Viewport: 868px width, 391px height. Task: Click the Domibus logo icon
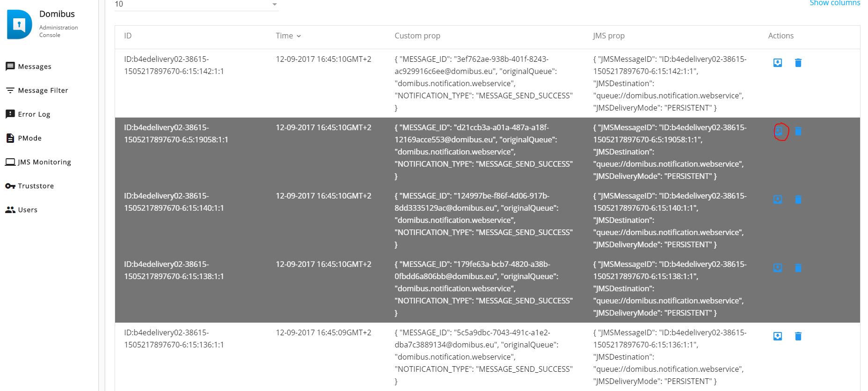click(20, 24)
